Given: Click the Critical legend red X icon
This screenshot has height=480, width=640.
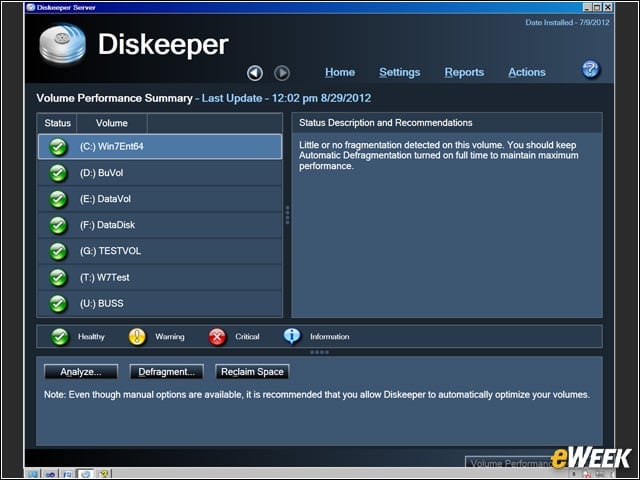Looking at the screenshot, I should click(x=217, y=337).
